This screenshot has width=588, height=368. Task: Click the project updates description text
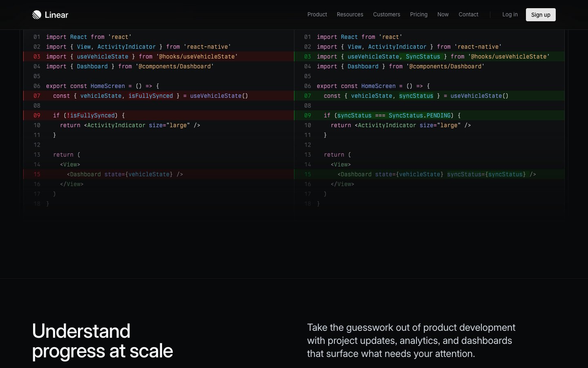click(x=411, y=341)
